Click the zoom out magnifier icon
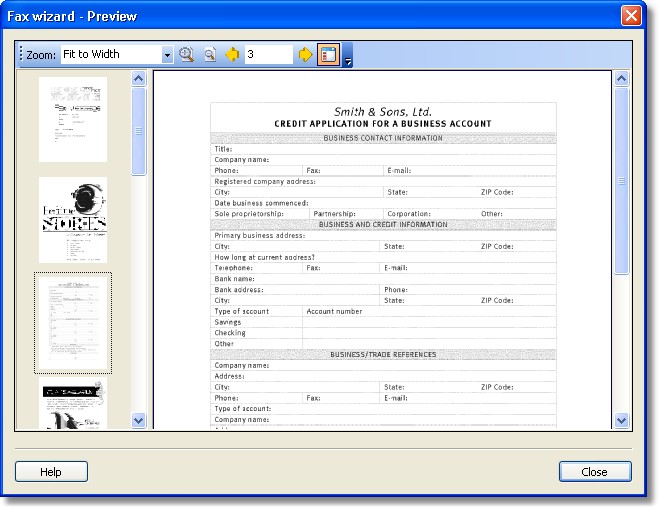Viewport: 659px width, 509px height. tap(209, 54)
